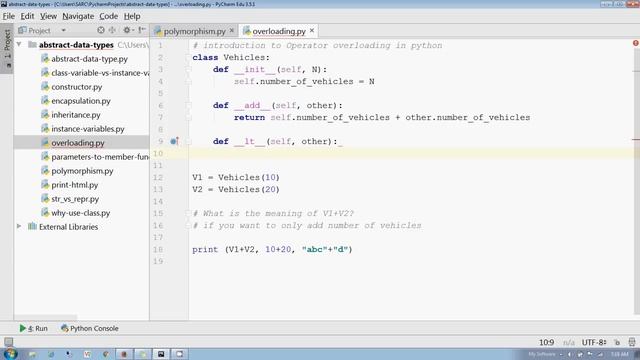Close the overloading.py tab

click(312, 31)
